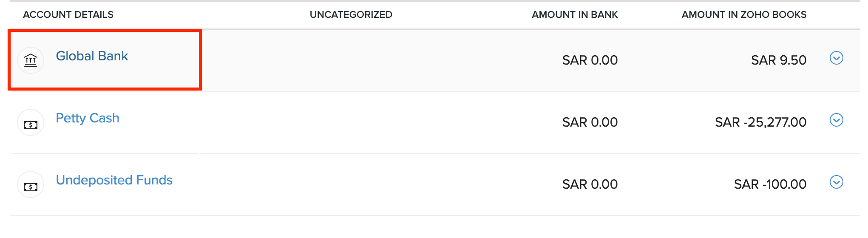Open the Undeposited Funds account link

coord(114,180)
